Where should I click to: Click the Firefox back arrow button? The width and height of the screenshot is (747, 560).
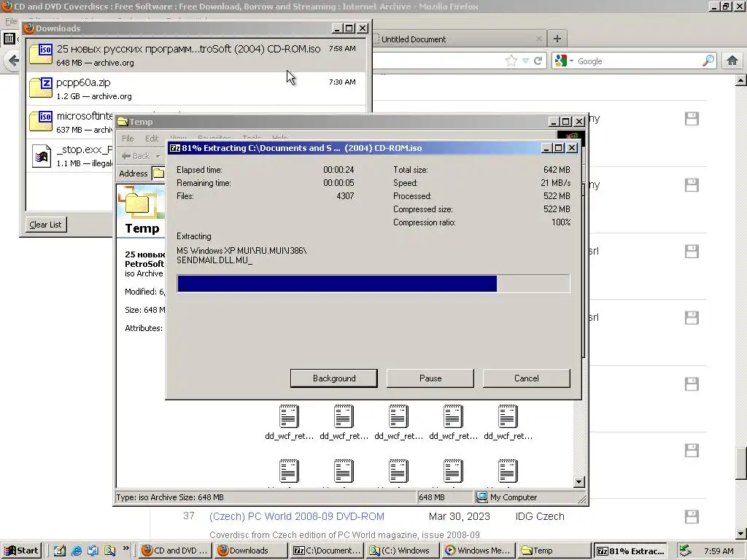tap(13, 61)
